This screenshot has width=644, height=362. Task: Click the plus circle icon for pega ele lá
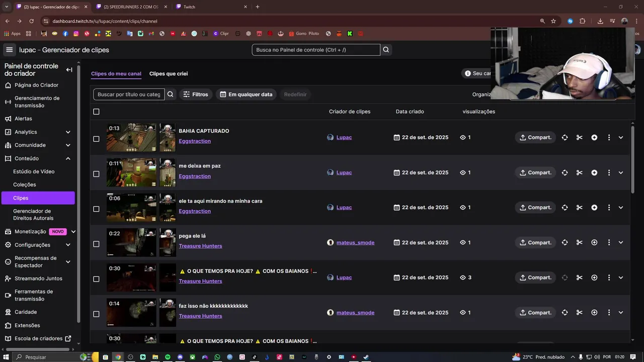[594, 242]
